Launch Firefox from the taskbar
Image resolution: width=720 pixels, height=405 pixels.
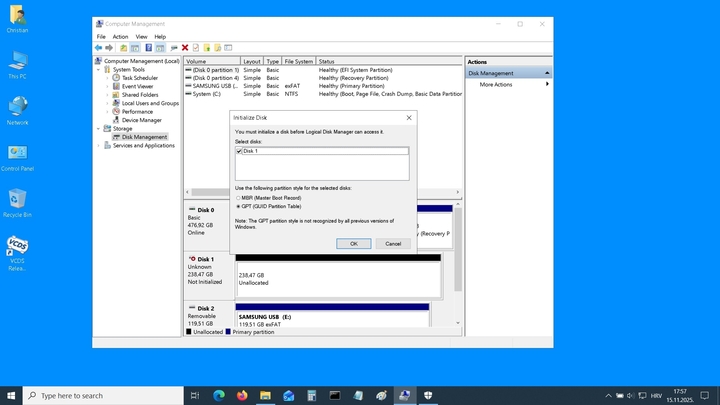coord(242,395)
